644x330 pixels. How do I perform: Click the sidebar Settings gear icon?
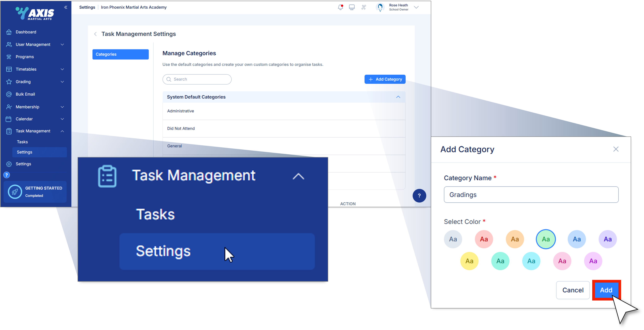tap(9, 164)
